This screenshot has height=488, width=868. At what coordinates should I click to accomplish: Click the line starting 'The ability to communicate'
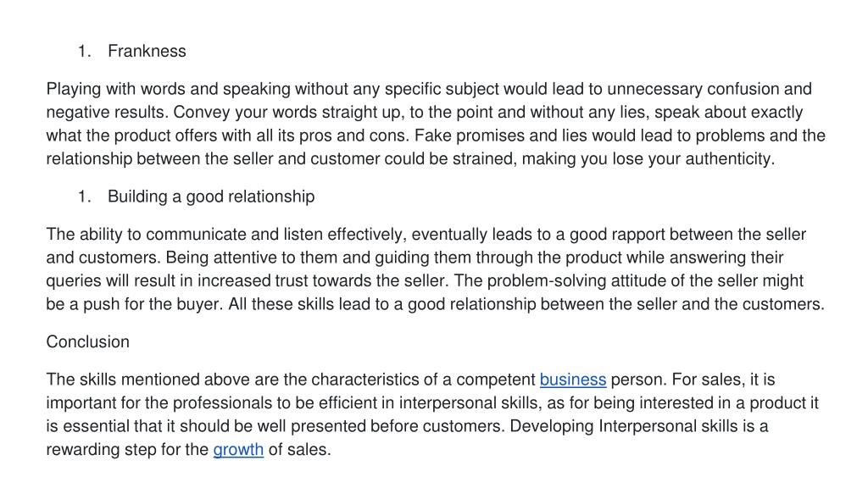tap(426, 235)
